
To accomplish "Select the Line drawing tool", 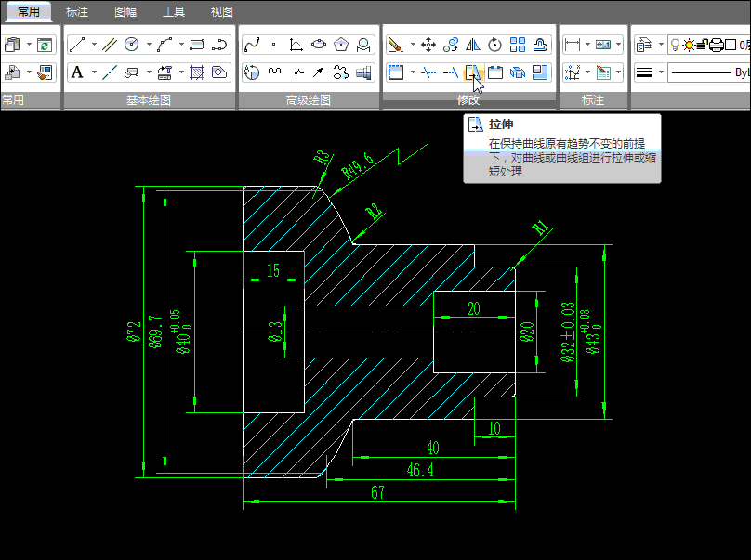I will [x=77, y=45].
